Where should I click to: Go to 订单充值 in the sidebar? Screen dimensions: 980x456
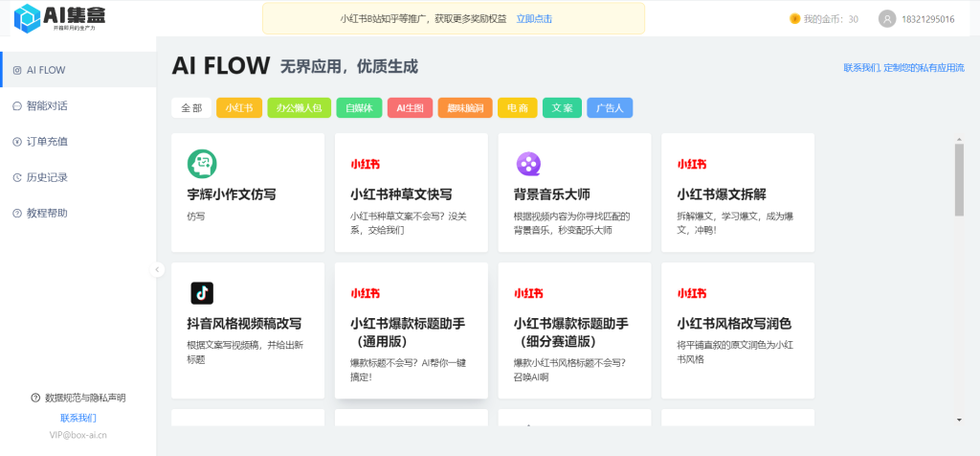pos(46,142)
